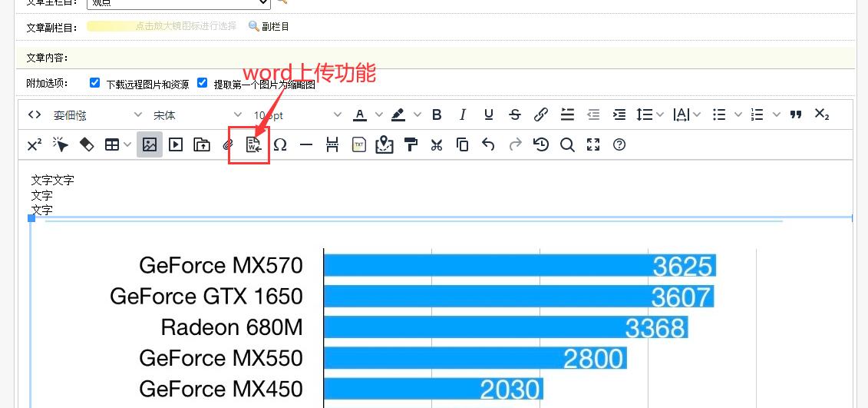868x408 pixels.
Task: Click the format painter roller icon
Action: pos(411,144)
